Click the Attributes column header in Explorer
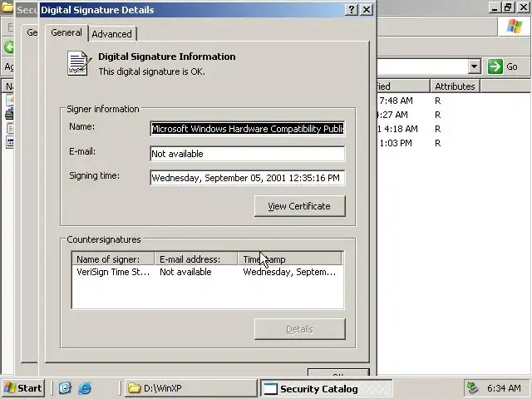Screen dimensions: 532x399 (455, 86)
